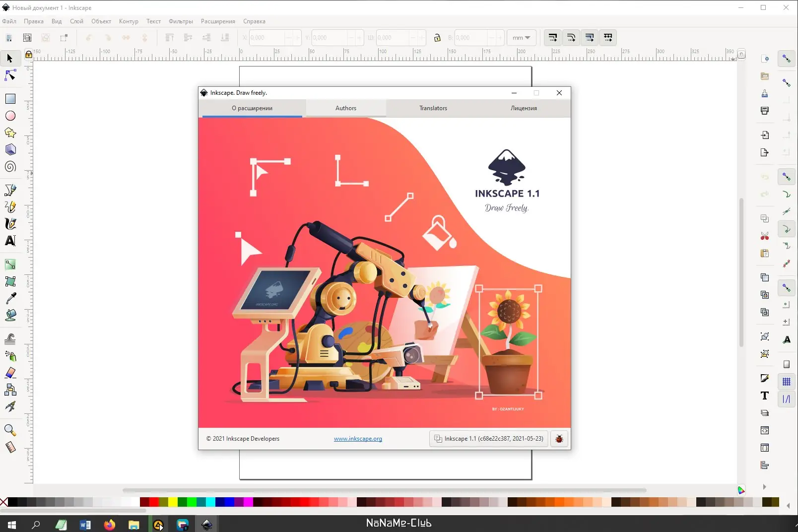The image size is (798, 532).
Task: Select the Spray tool
Action: click(x=10, y=356)
